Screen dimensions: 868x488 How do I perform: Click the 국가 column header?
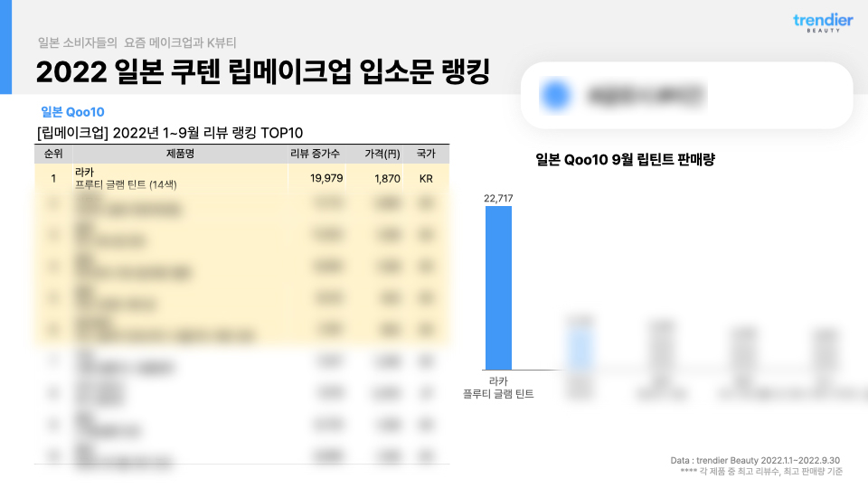pyautogui.click(x=426, y=154)
